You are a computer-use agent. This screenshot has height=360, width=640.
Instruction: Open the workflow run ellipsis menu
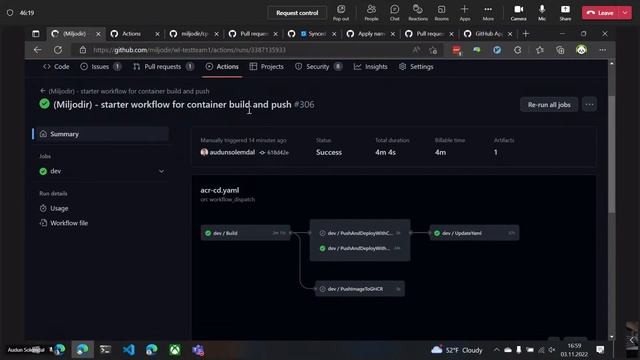(589, 105)
